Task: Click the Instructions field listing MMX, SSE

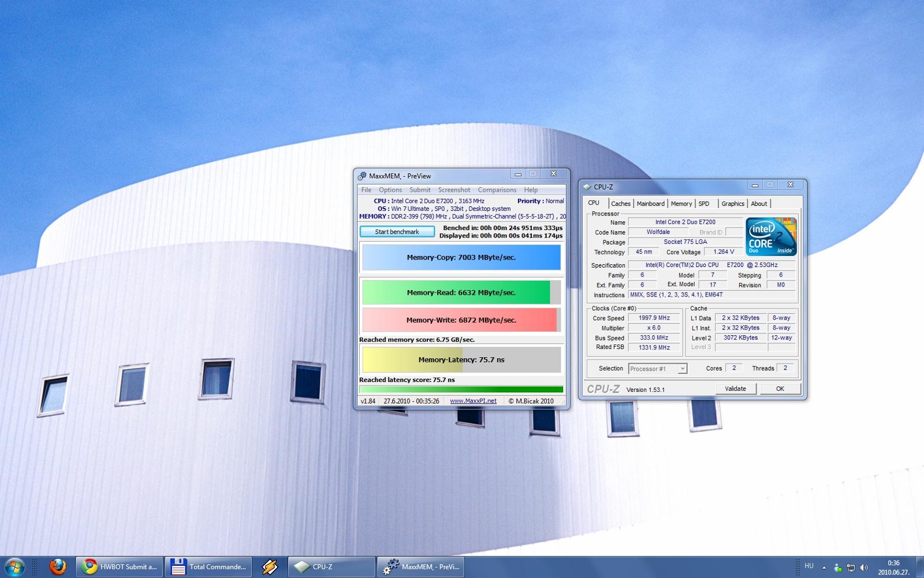Action: click(711, 295)
